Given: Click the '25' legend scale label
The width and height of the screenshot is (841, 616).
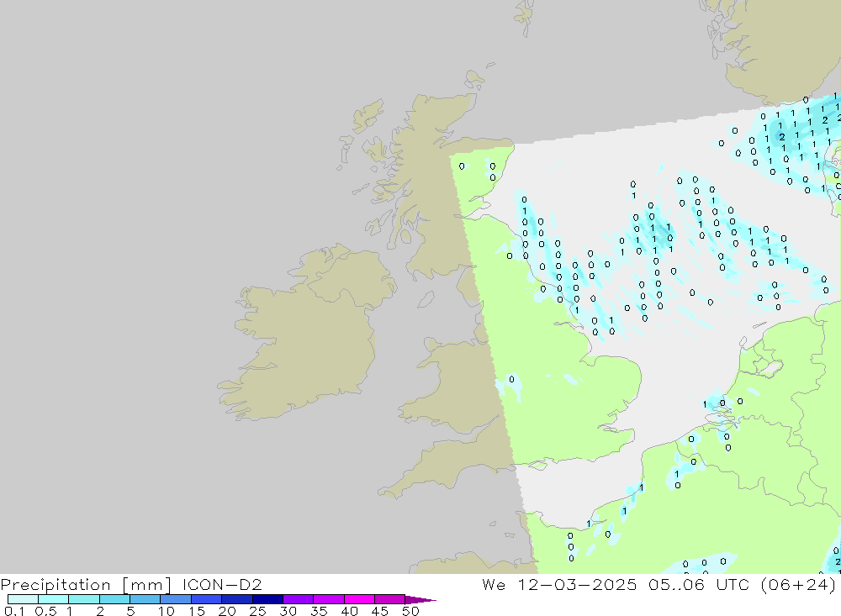Looking at the screenshot, I should (257, 611).
